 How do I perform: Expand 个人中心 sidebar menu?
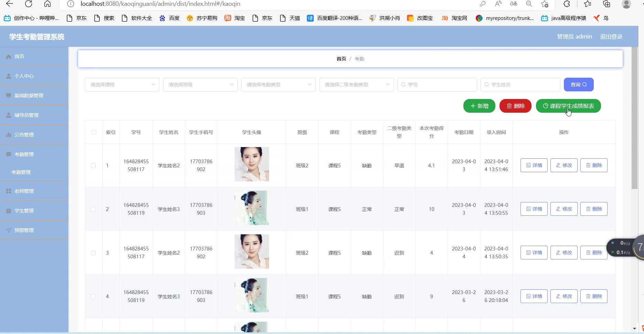tap(34, 76)
